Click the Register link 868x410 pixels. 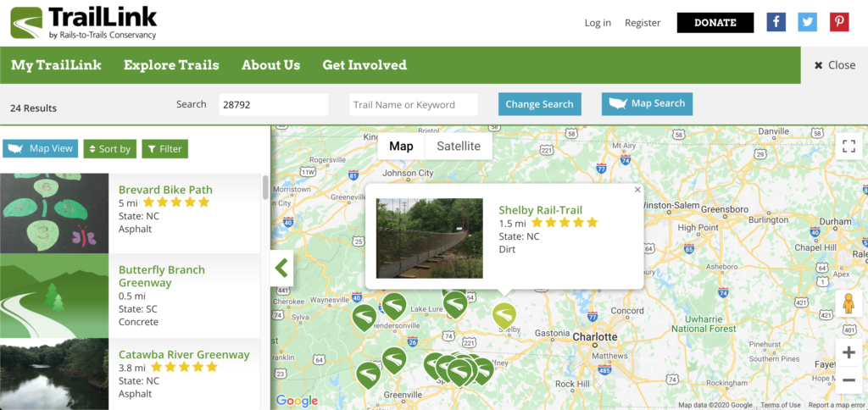(x=643, y=23)
